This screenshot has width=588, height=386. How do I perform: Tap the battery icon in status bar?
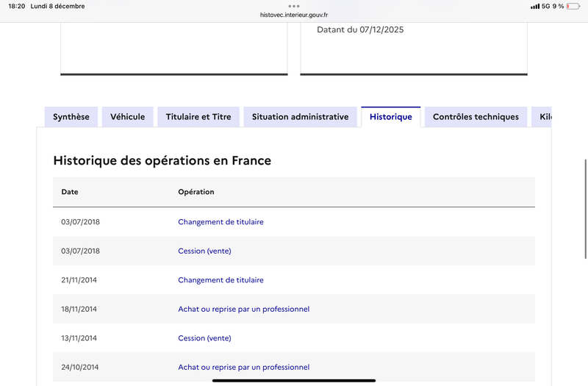(573, 6)
